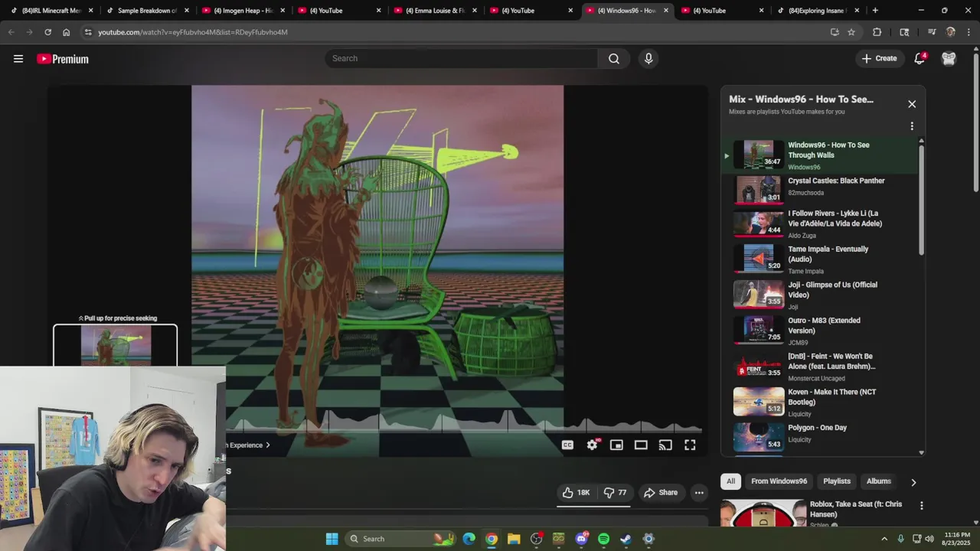Toggle closed captions on the video
The height and width of the screenshot is (551, 980).
click(567, 445)
